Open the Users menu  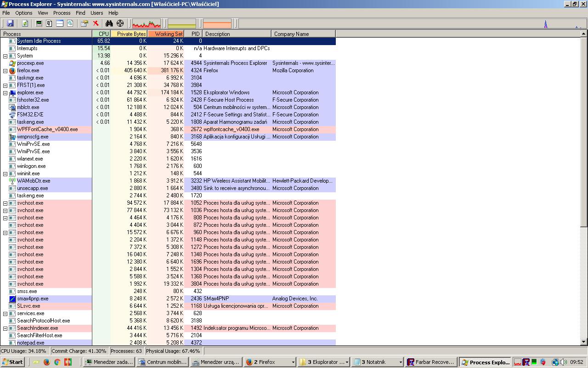97,13
